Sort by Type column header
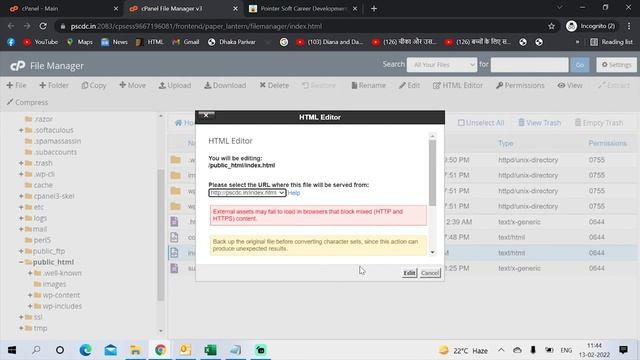Screen dimensions: 640x360 coord(505,144)
